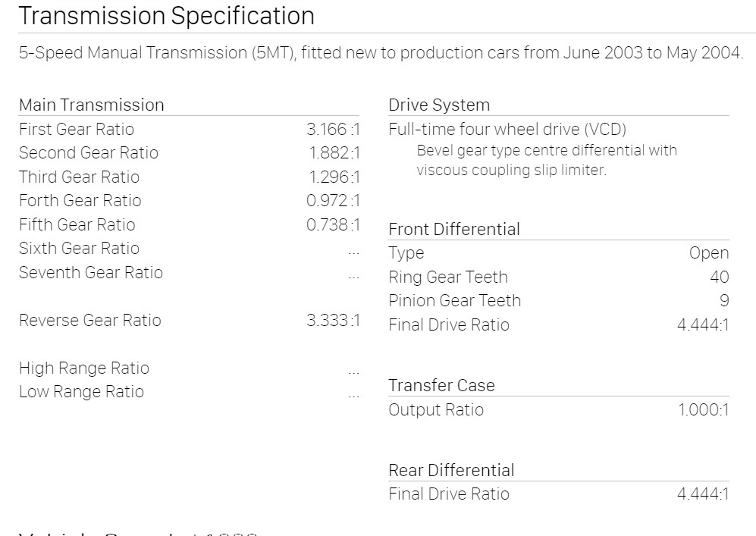Click the Seventh Gear Ratio row label

tap(90, 272)
